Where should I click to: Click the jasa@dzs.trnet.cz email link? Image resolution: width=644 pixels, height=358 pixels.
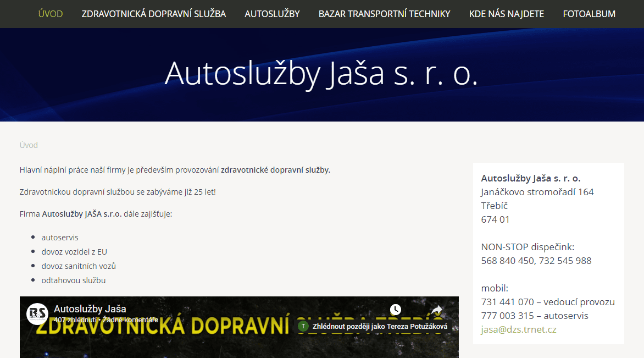click(519, 329)
